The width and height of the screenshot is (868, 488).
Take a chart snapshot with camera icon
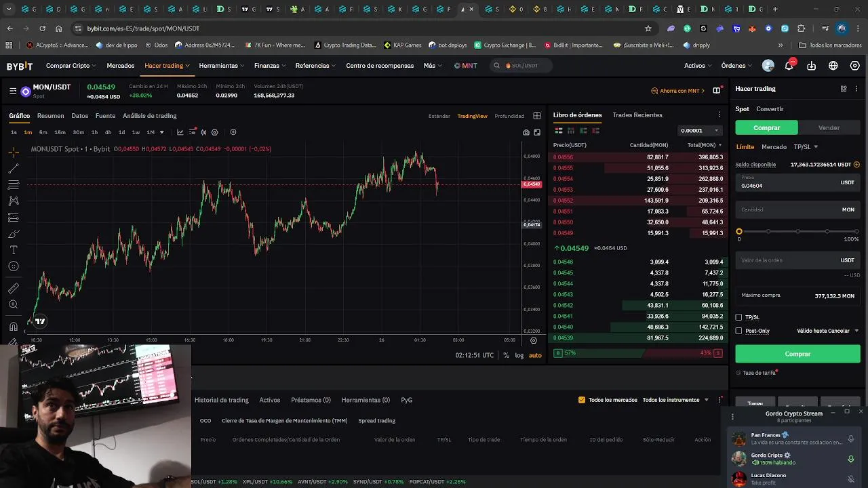(526, 132)
